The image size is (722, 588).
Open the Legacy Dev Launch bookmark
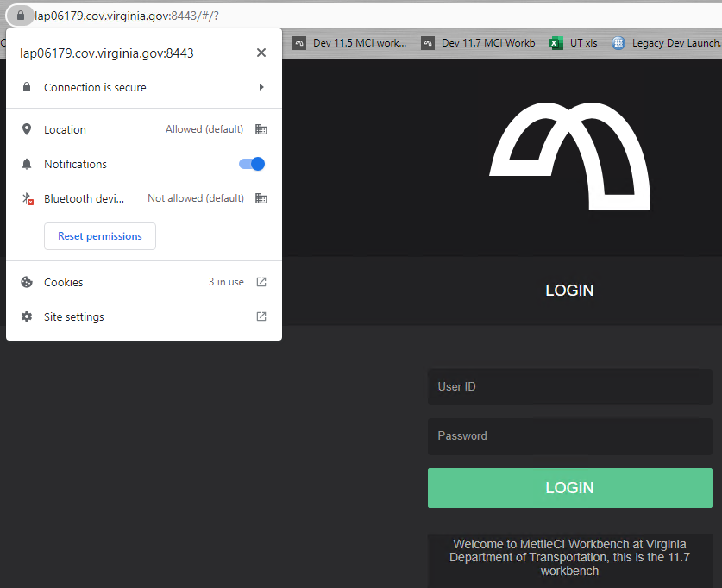click(666, 43)
